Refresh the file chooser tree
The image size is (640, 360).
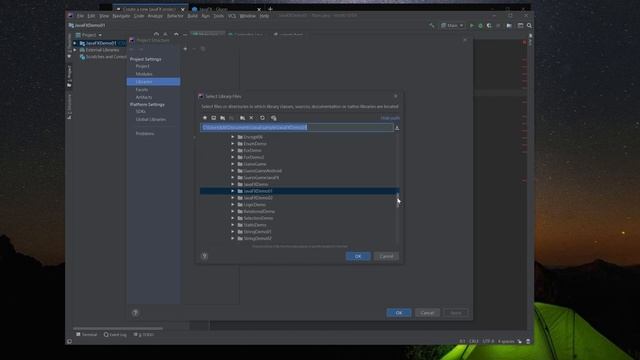pos(262,118)
